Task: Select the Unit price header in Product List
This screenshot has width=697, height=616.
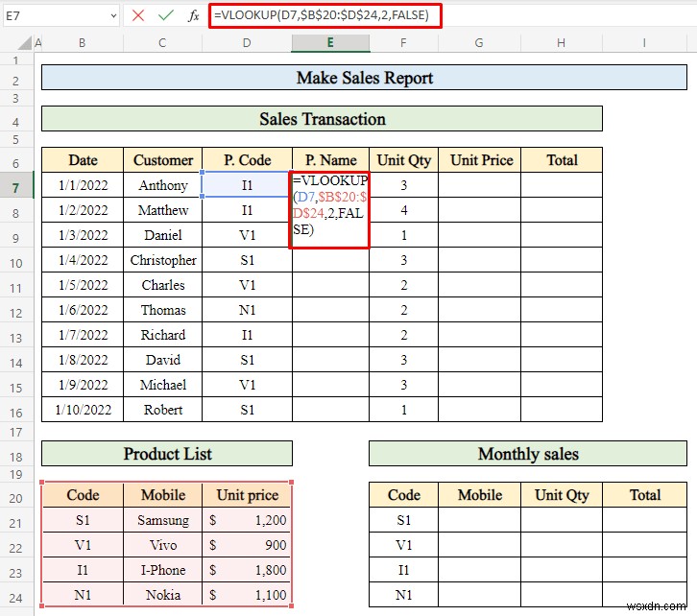Action: 247,495
